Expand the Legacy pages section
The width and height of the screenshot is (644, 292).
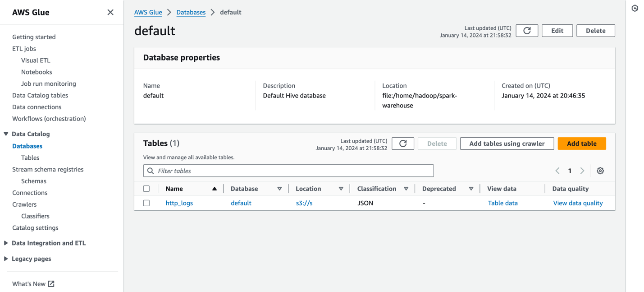coord(6,259)
